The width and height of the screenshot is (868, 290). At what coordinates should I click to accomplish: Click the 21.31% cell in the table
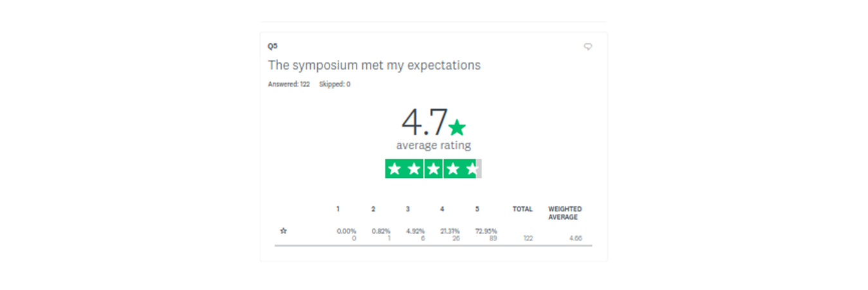pos(450,231)
